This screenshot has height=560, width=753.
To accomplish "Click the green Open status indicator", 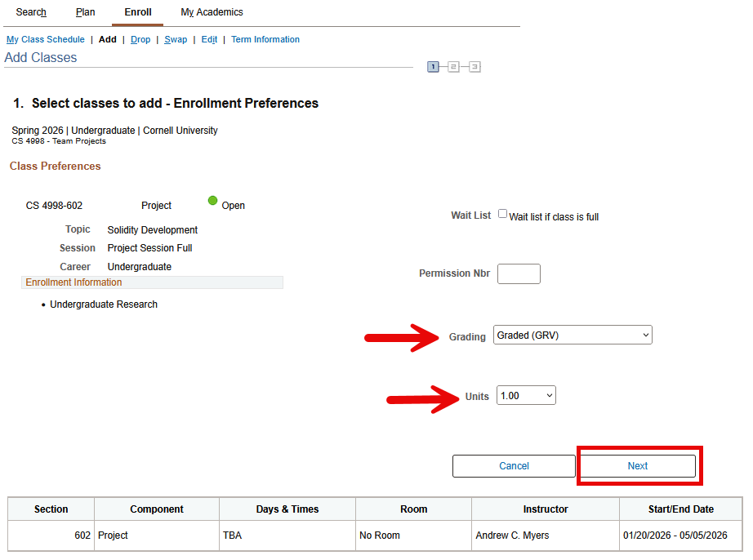I will pos(212,201).
